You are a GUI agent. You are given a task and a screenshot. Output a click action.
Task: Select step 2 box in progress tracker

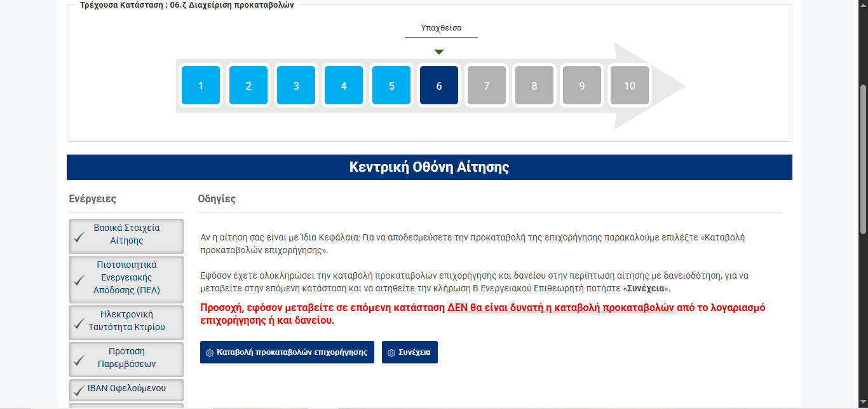click(248, 86)
